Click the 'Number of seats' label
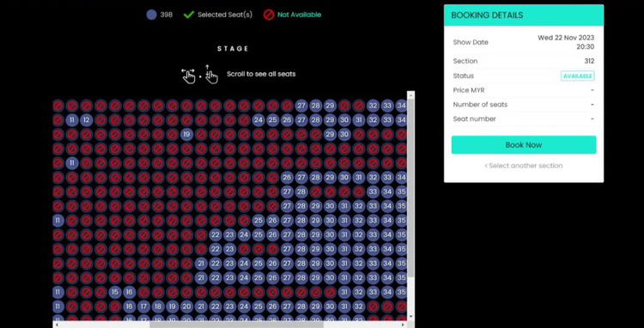644x328 pixels. click(480, 105)
